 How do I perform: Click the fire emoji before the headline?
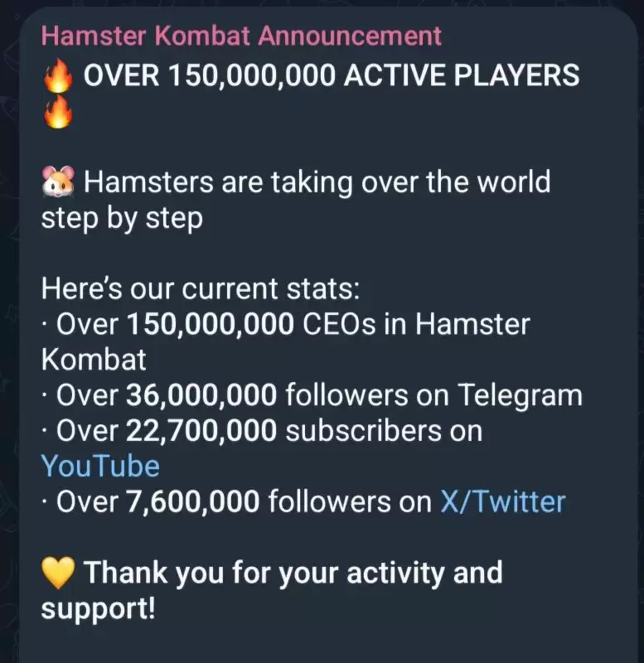click(57, 77)
